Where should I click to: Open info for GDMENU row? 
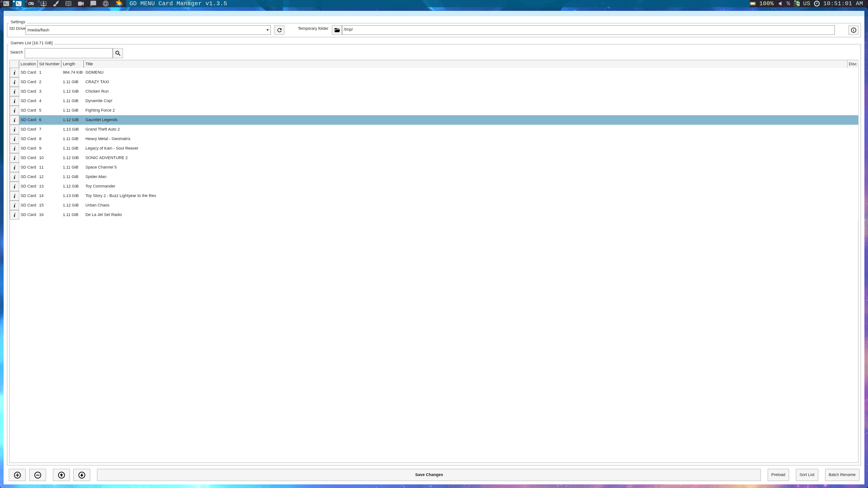point(14,72)
